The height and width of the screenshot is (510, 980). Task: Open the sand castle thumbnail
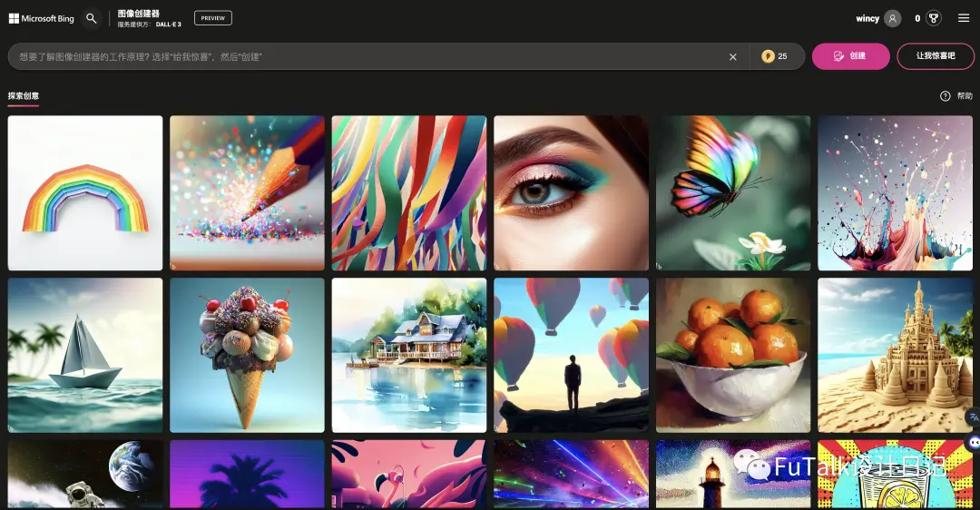[x=895, y=355]
